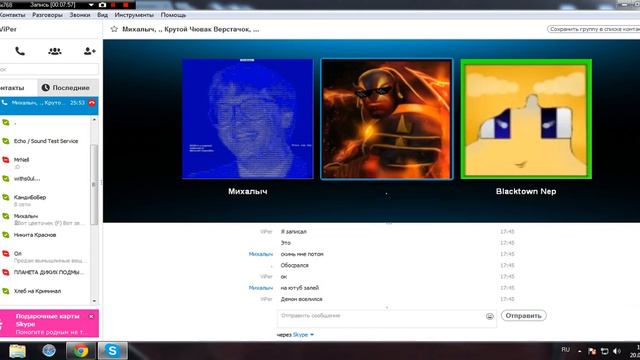Image resolution: width=640 pixels, height=360 pixels.
Task: Click the message 'Демон вселился'
Action: coord(301,299)
